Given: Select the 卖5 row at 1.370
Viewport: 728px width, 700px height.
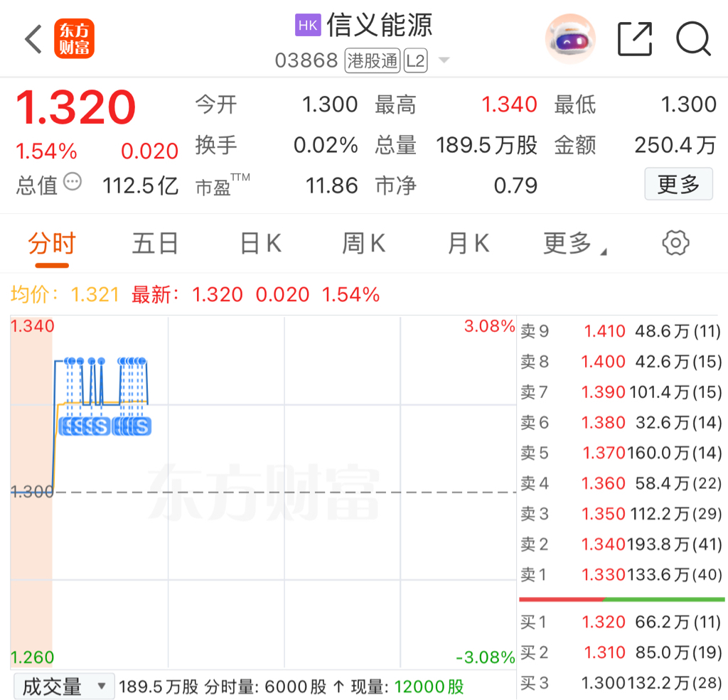Looking at the screenshot, I should click(x=621, y=453).
